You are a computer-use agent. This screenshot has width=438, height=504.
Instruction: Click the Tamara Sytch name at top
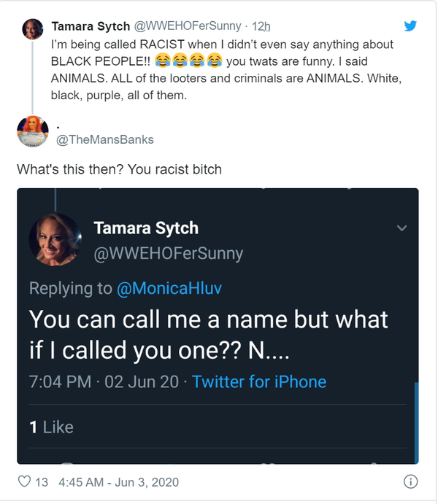point(91,26)
